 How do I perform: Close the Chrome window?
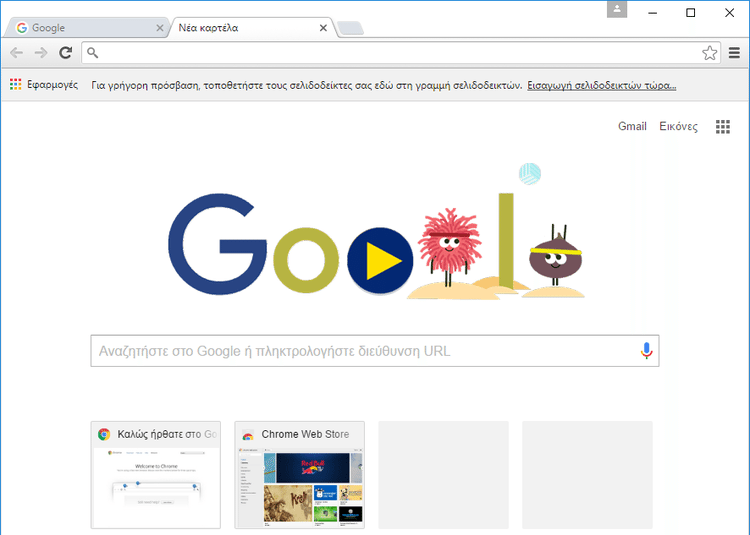pos(729,13)
